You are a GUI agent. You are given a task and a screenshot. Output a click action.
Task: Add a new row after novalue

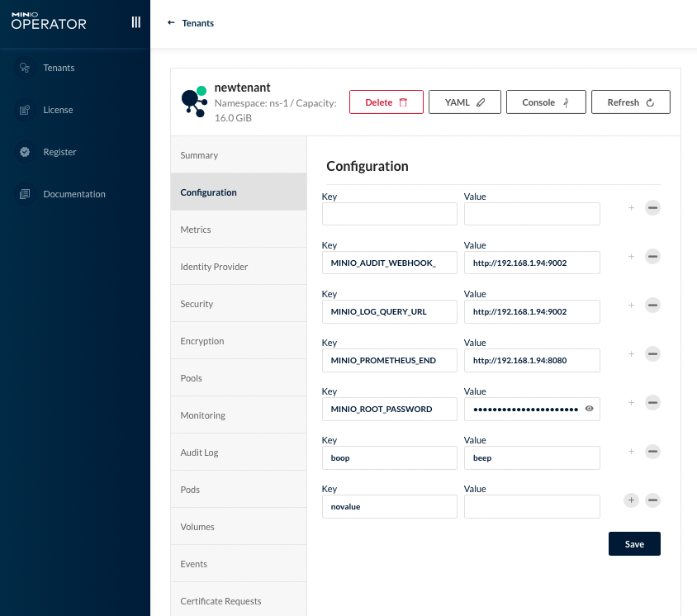click(x=631, y=500)
